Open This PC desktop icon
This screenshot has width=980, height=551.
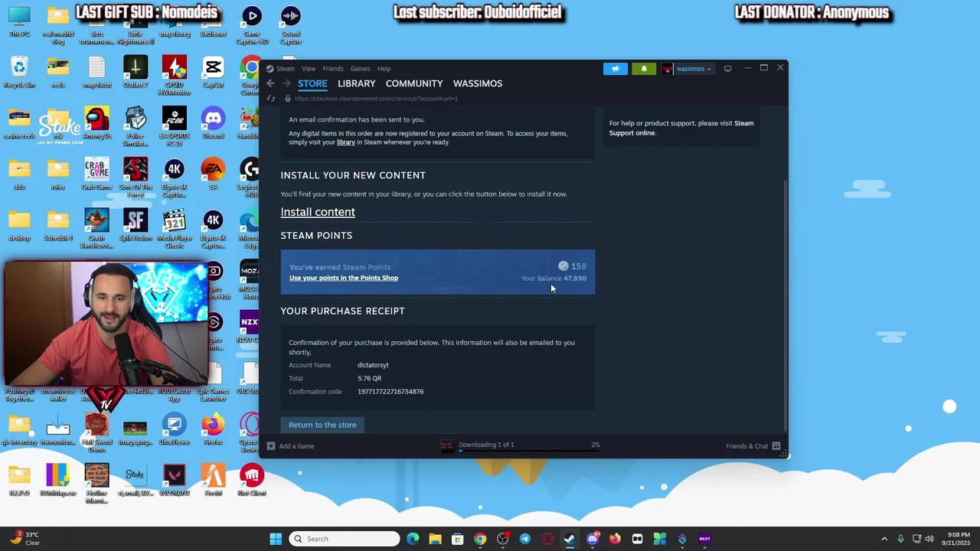(x=19, y=21)
